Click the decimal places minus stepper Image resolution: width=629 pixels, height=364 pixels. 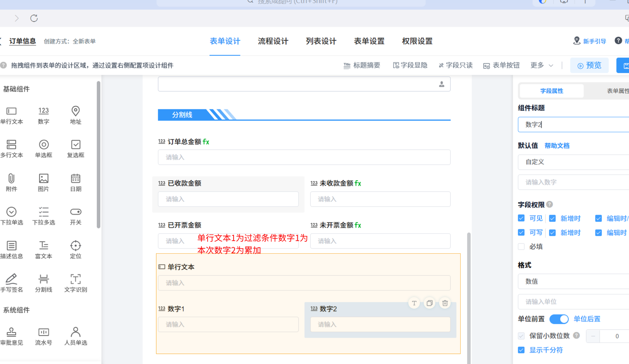(593, 336)
